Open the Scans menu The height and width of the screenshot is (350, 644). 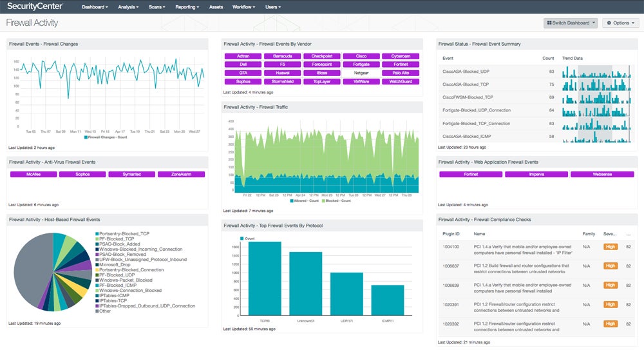point(157,6)
